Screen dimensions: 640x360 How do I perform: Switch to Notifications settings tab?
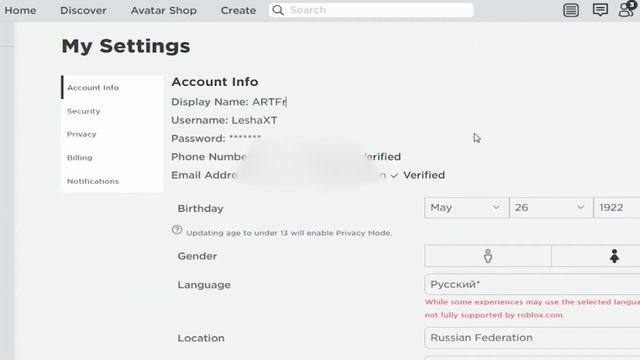click(x=112, y=181)
